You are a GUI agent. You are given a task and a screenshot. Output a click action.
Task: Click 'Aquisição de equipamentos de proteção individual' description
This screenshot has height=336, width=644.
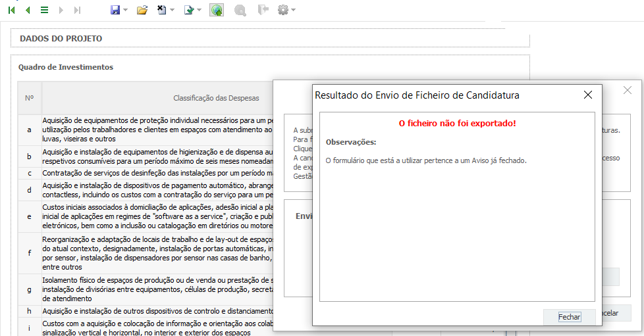157,130
